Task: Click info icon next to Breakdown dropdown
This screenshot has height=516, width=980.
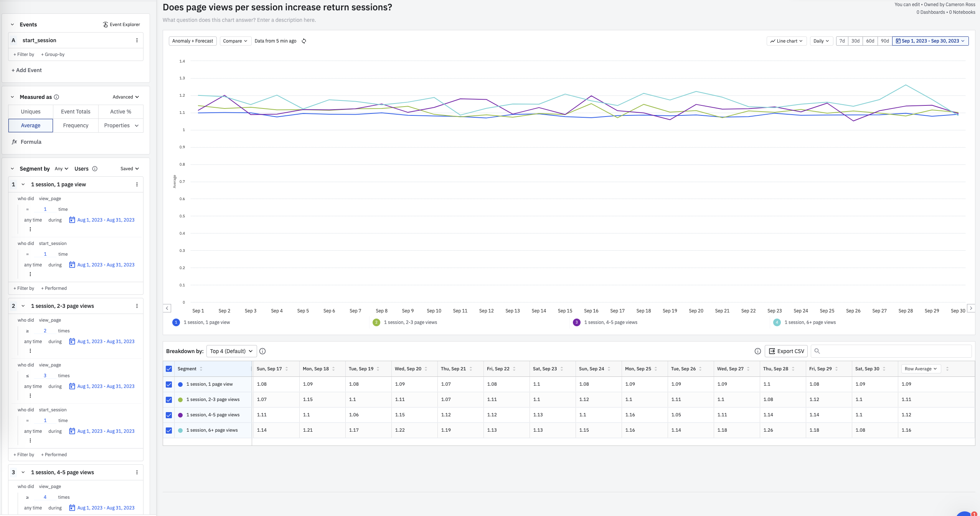Action: point(262,351)
